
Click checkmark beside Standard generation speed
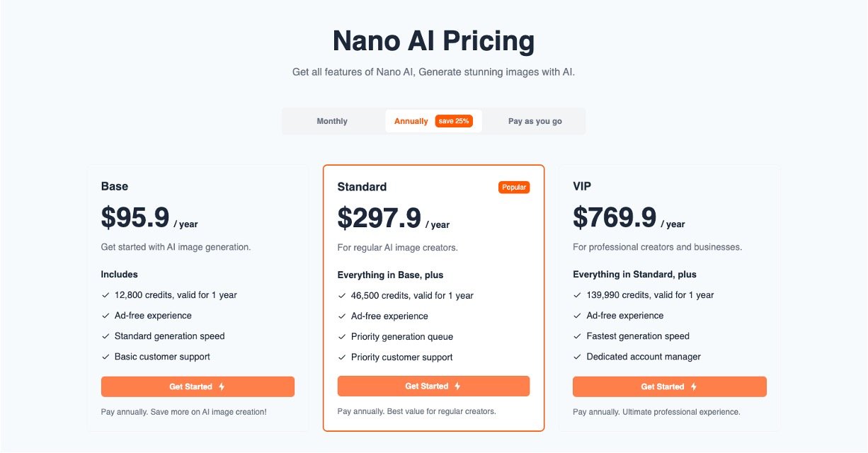(x=105, y=337)
